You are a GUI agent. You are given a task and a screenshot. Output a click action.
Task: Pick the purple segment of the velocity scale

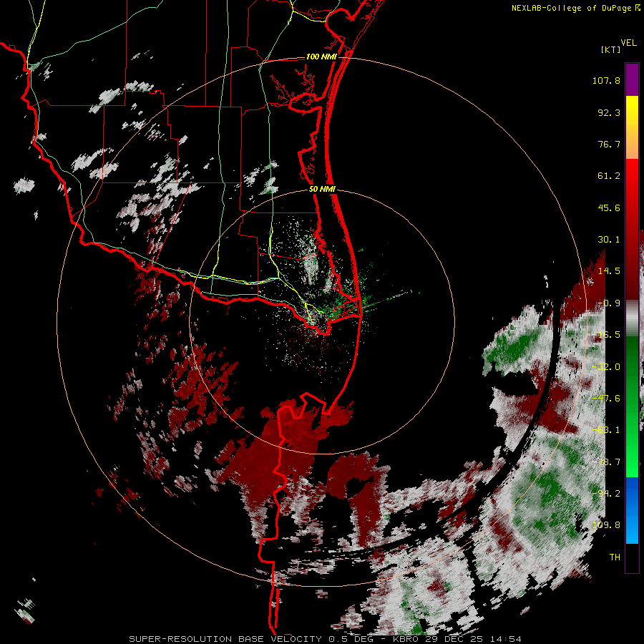tap(632, 79)
